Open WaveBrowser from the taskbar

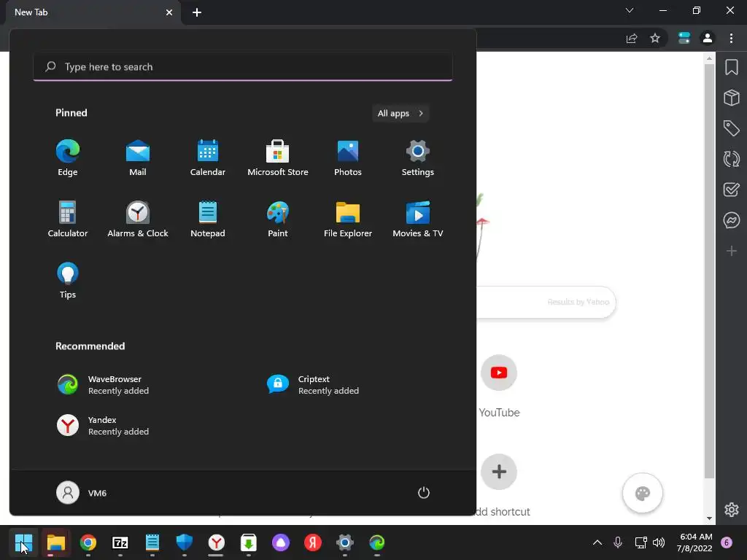[x=377, y=542]
